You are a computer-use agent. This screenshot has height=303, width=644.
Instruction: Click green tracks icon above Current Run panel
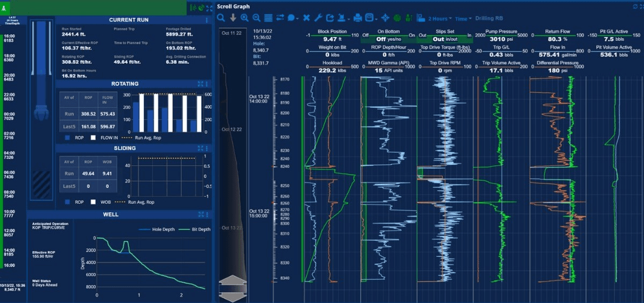coord(193,8)
